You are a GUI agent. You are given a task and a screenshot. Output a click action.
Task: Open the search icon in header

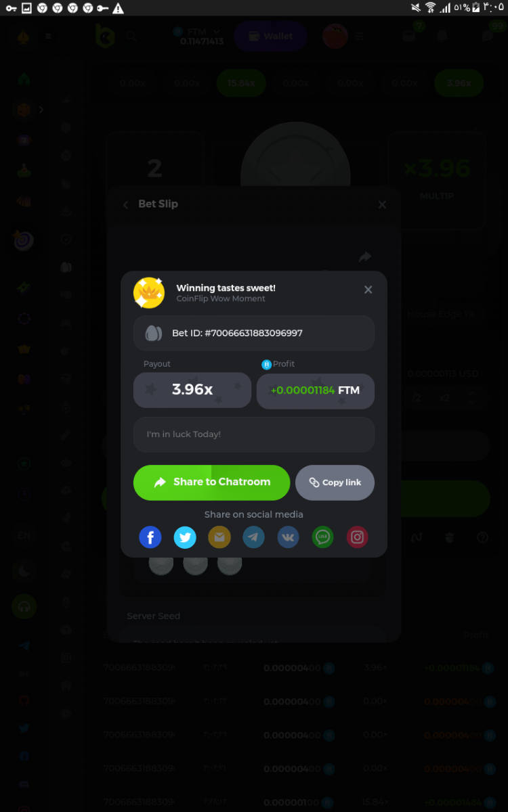[131, 36]
